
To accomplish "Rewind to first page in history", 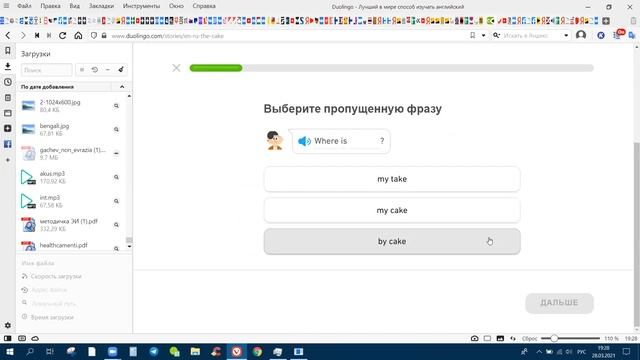I will (x=37, y=36).
